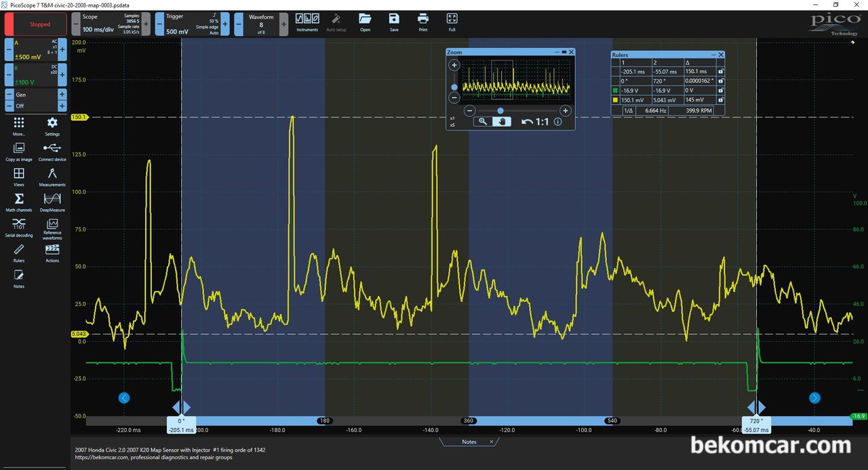Image resolution: width=868 pixels, height=470 pixels.
Task: Reset zoom with the 1:1 undo button
Action: point(534,122)
